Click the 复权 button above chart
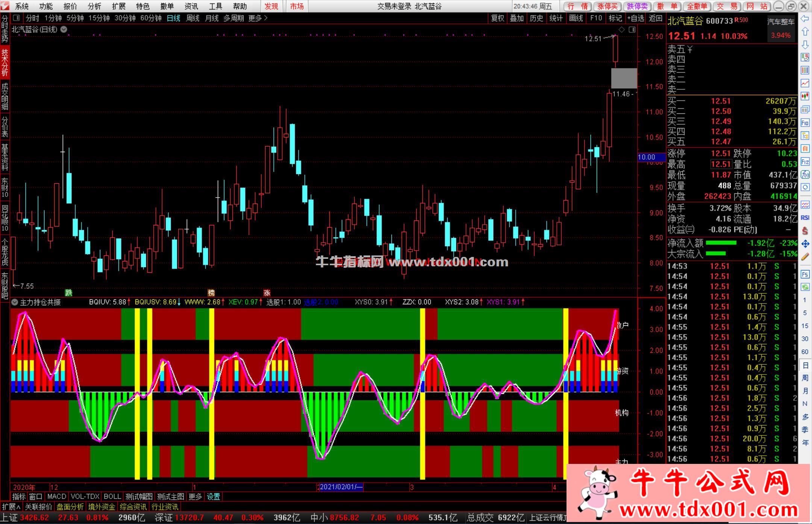The width and height of the screenshot is (812, 524). click(497, 18)
